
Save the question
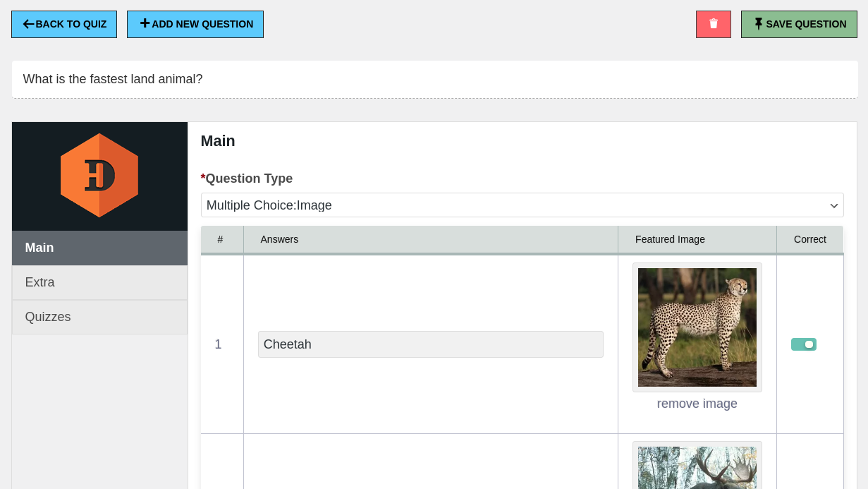pos(799,24)
